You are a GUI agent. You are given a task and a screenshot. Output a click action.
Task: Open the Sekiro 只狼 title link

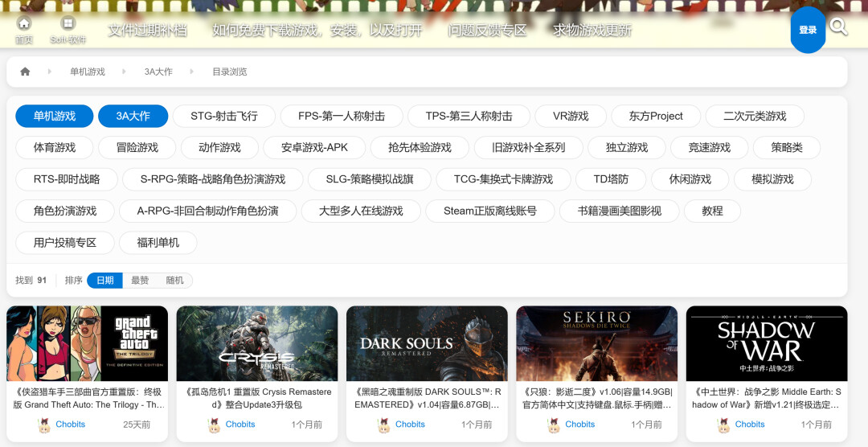tap(596, 398)
